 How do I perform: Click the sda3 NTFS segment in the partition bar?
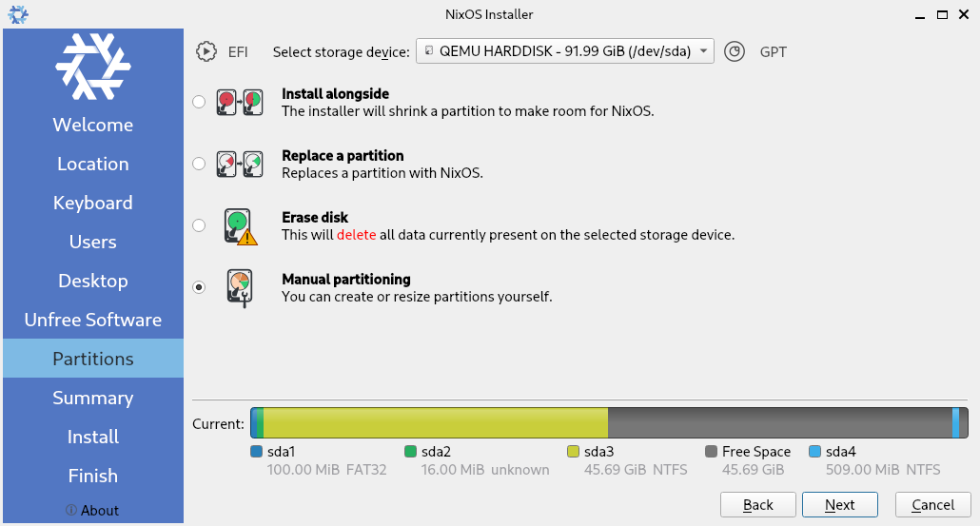pyautogui.click(x=435, y=423)
